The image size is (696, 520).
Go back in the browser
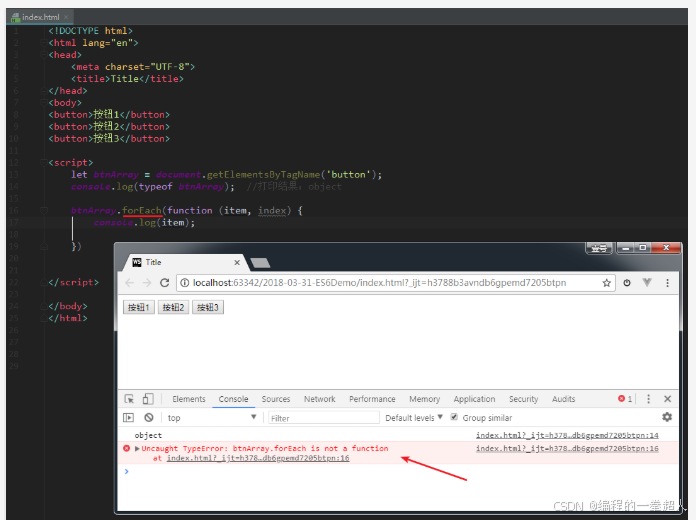pyautogui.click(x=129, y=283)
